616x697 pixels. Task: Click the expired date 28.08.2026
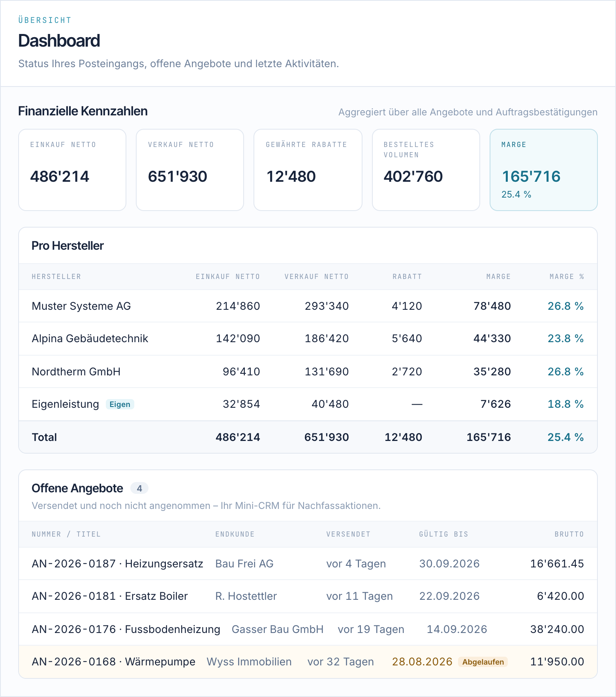(x=422, y=662)
